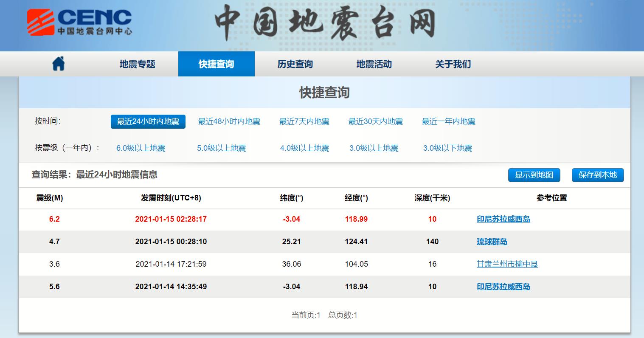Filter by 最近48小时内地震
This screenshot has width=644, height=338.
229,121
